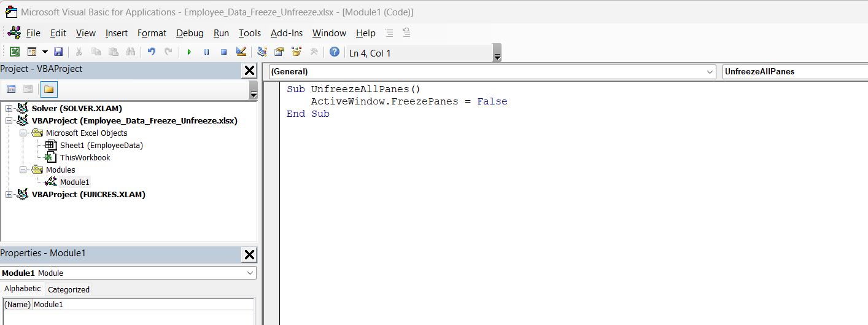Screen dimensions: 868x325
Task: Collapse VBAProject (Employee_Data_Freeze_Unfreeze.xlsx) node
Action: click(x=9, y=121)
